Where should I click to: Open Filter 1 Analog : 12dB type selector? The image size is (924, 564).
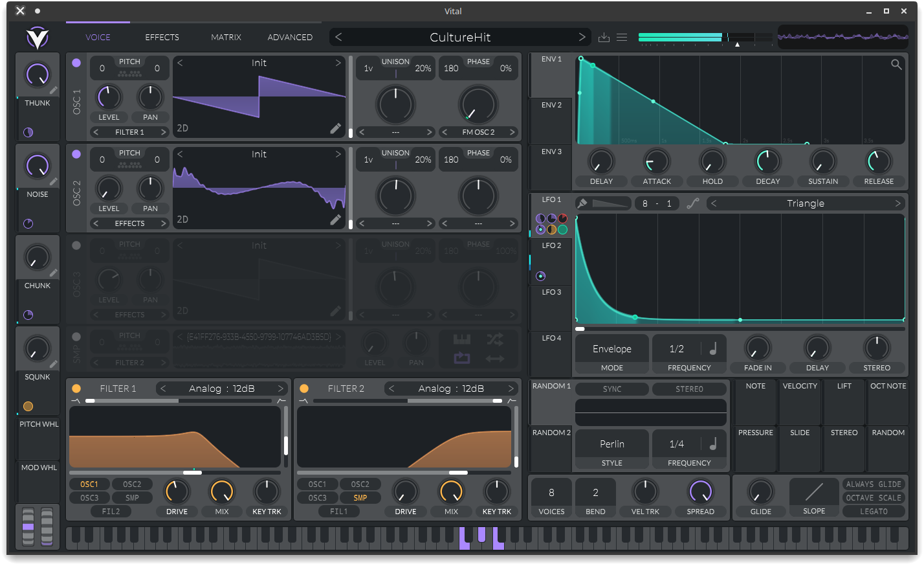(222, 389)
